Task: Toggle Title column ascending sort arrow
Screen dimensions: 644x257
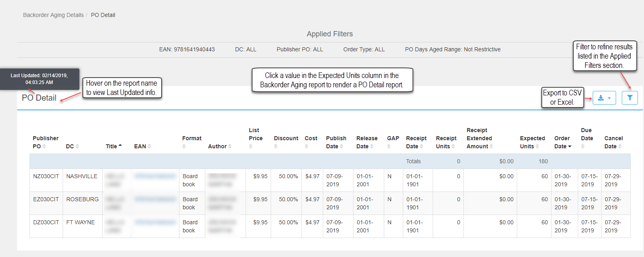Action: [x=120, y=145]
